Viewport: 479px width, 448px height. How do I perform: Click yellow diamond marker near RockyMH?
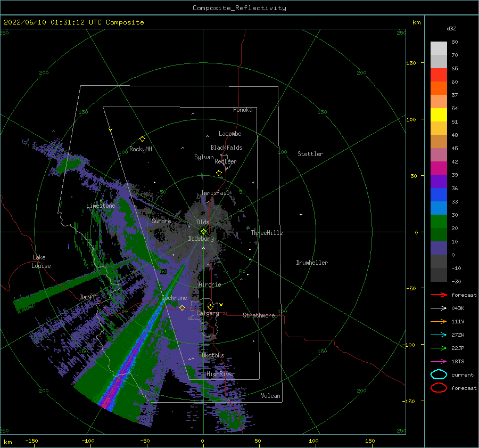(142, 139)
